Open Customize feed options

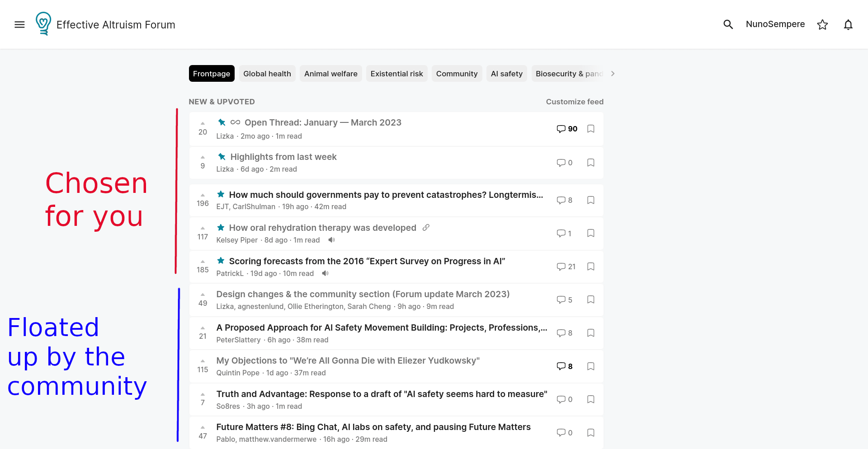pos(574,102)
